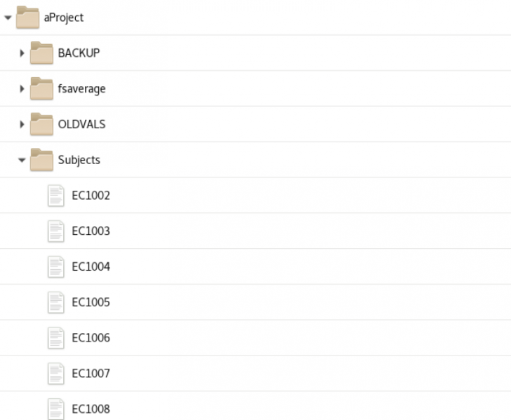Select the Subjects folder label
Image resolution: width=511 pixels, height=420 pixels.
pyautogui.click(x=79, y=160)
